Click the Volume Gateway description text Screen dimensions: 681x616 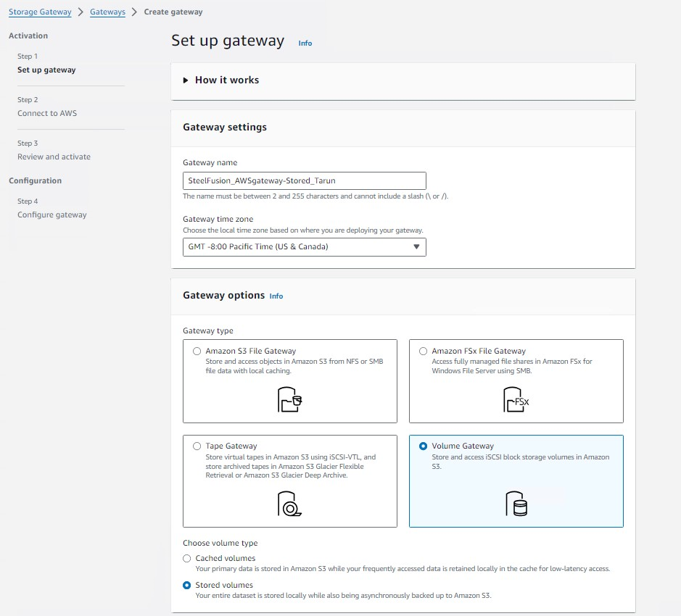[520, 462]
